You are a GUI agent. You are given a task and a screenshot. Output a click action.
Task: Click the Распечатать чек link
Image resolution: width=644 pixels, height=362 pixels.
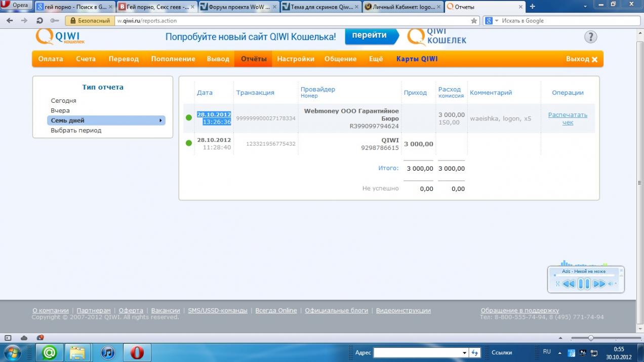[x=568, y=118]
